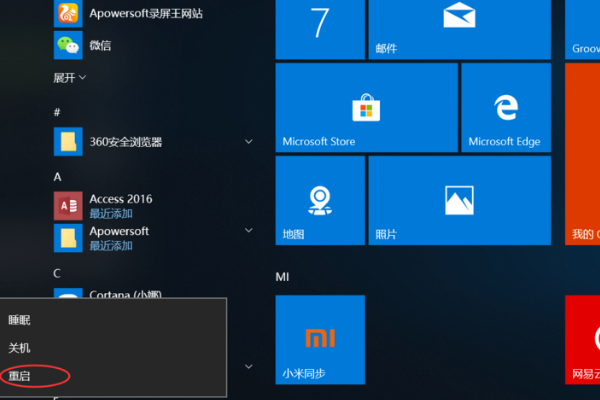The image size is (600, 400).
Task: Open the calendar tile showing 7
Action: tap(320, 29)
